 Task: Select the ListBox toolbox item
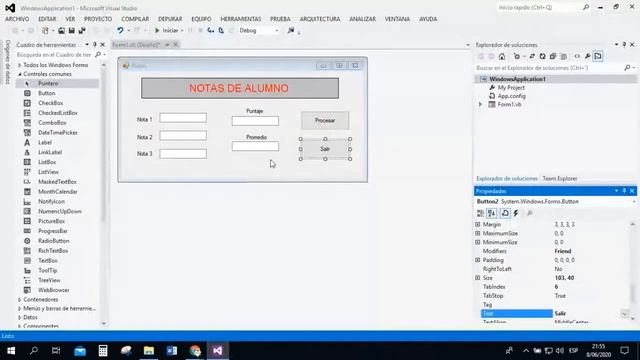[x=47, y=162]
